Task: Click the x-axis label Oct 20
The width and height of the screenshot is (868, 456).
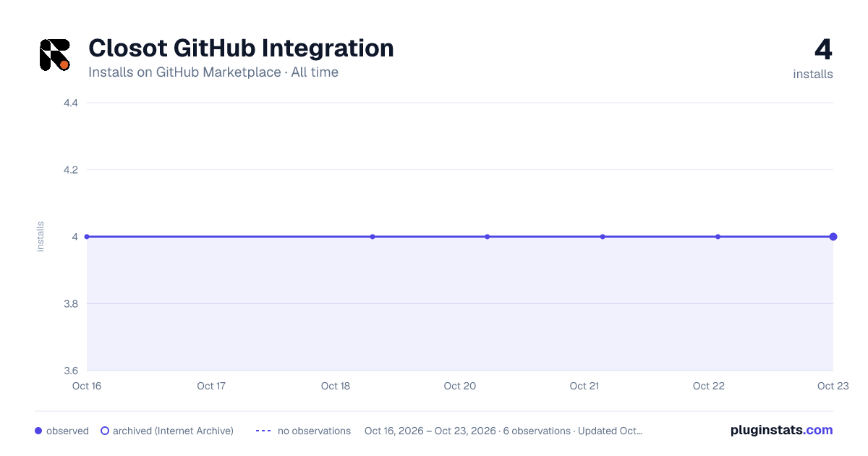Action: coord(460,386)
